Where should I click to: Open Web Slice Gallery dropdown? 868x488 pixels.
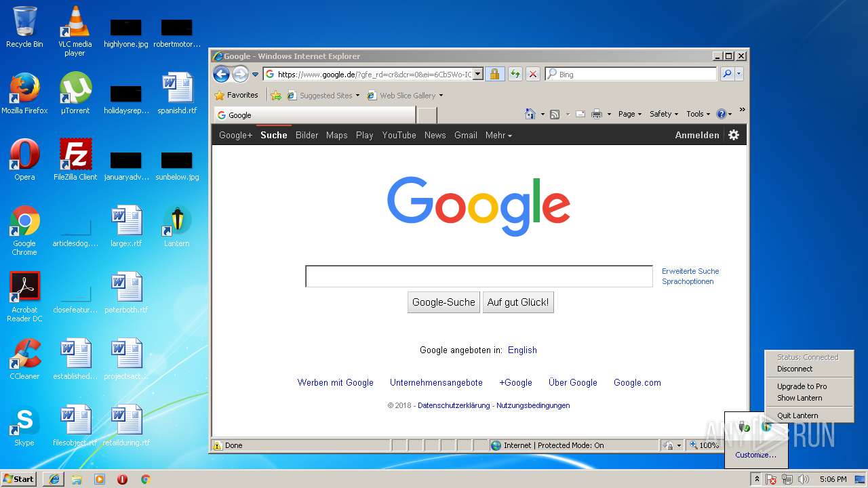405,96
